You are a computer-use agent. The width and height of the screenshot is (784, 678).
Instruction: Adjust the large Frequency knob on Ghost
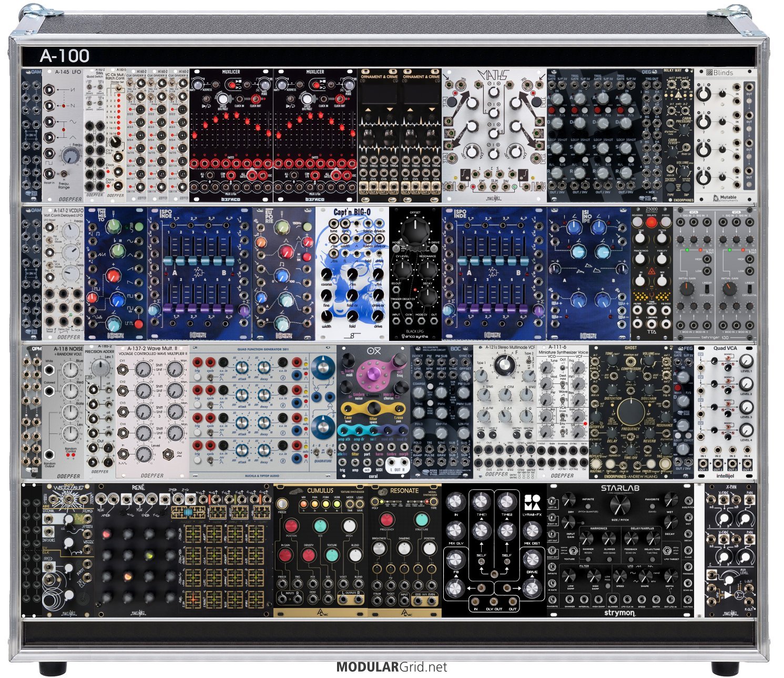click(631, 412)
